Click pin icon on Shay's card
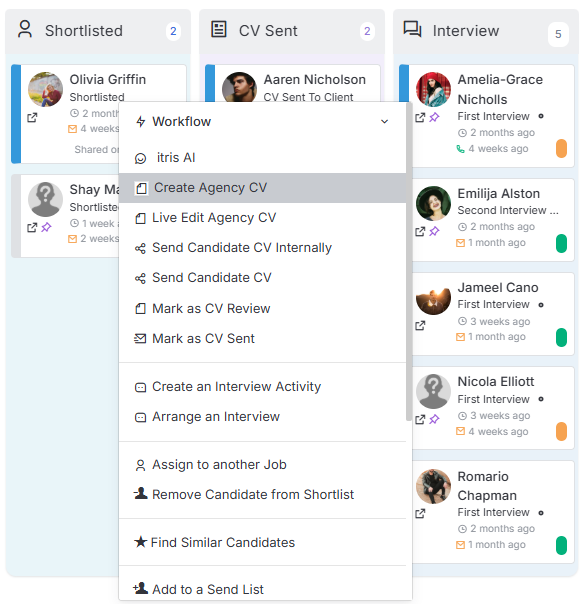Screen dimensions: 584x604 tap(46, 227)
